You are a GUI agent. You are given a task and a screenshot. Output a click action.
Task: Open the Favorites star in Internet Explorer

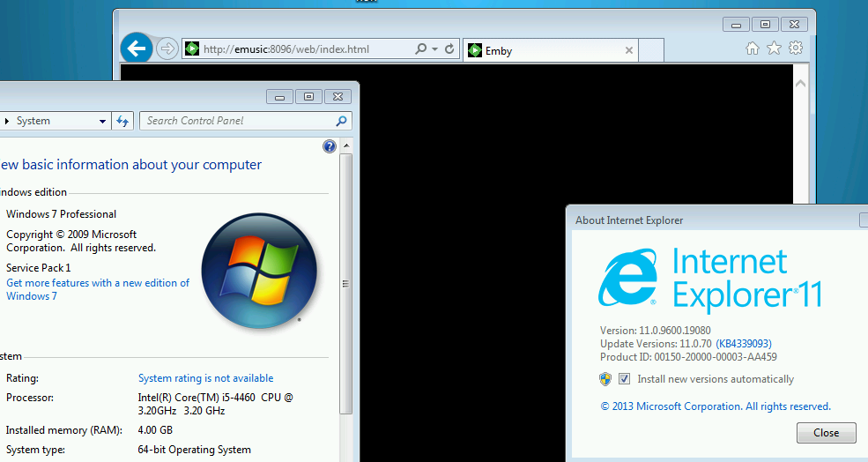[x=774, y=48]
